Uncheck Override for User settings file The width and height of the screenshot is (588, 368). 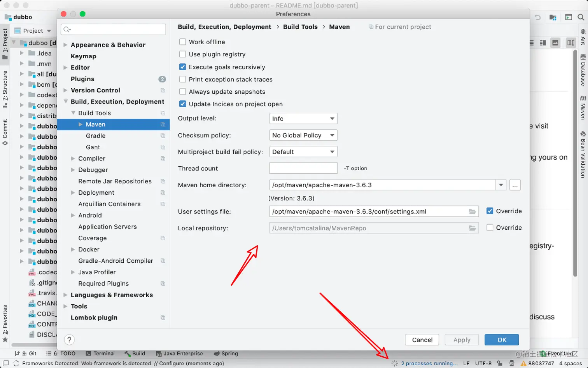(490, 211)
